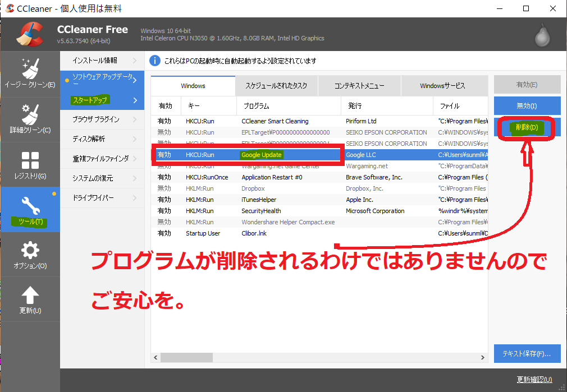
Task: Click the 削除(D) delete button
Action: point(527,127)
